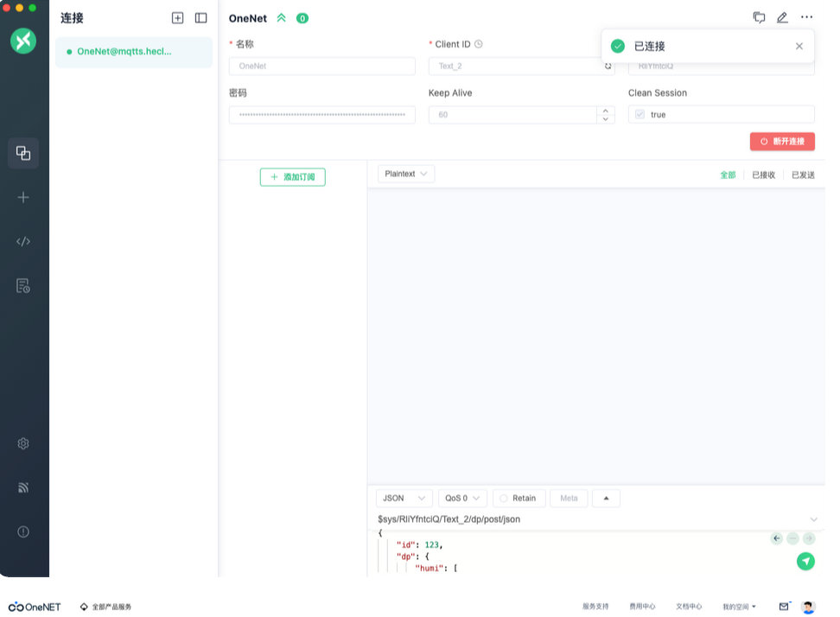Click the plus icon for new connection in sidebar
Viewport: 840px width, 617px height.
coord(23,198)
